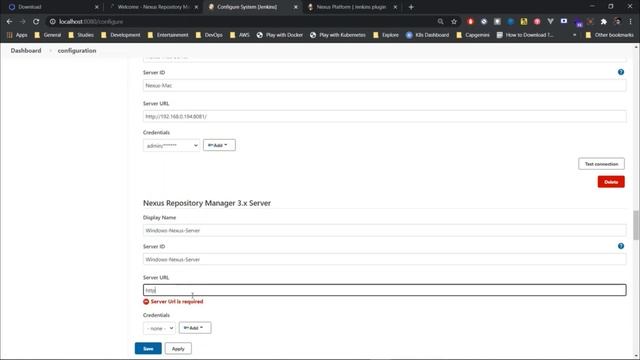Show help for Windows-Nexus-Server Server ID
The height and width of the screenshot is (360, 640).
(621, 246)
